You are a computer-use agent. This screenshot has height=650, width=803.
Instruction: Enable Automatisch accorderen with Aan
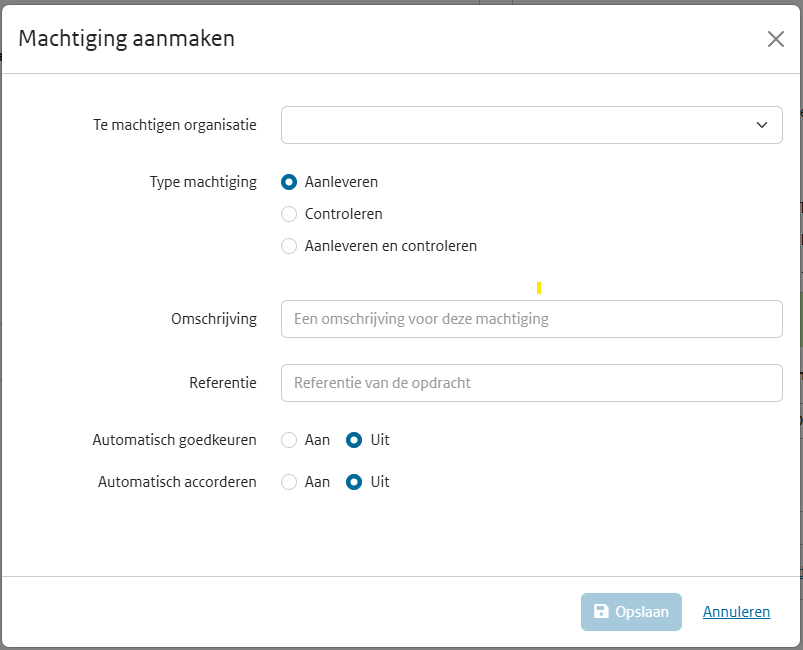click(289, 482)
